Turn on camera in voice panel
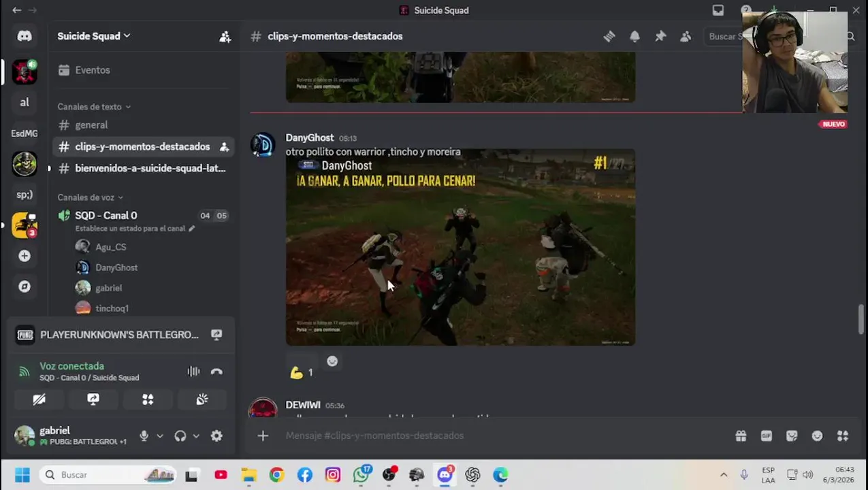Image resolution: width=868 pixels, height=490 pixels. coord(39,399)
